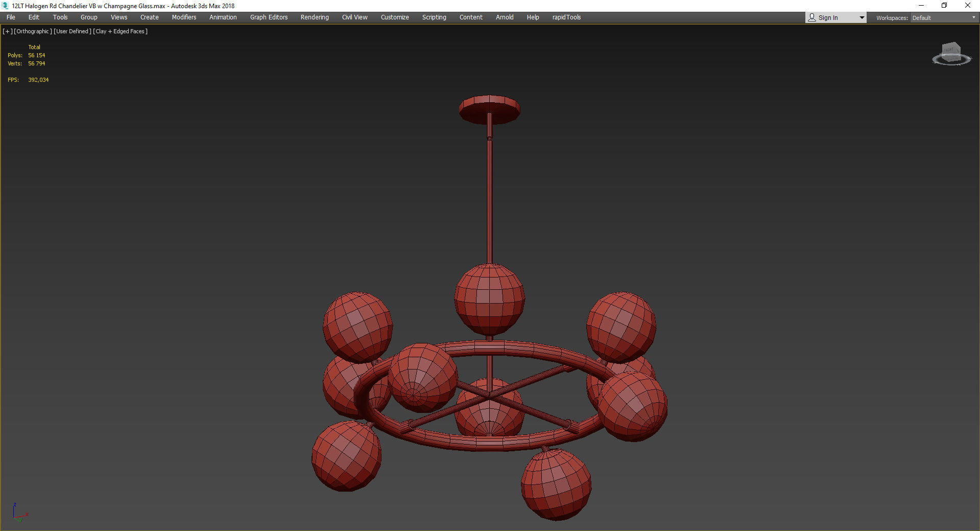Expand the Sign In dropdown arrow
The height and width of the screenshot is (531, 980).
pos(862,18)
